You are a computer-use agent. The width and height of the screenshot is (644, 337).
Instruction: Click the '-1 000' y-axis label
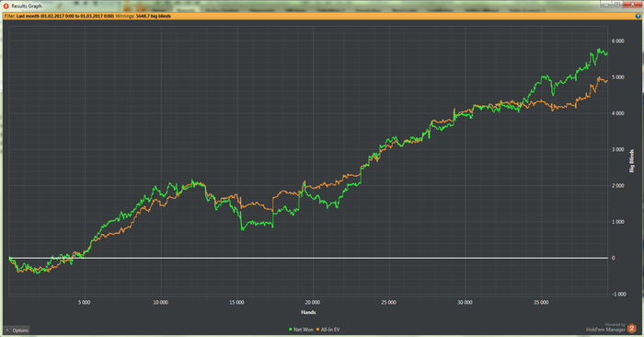click(618, 295)
